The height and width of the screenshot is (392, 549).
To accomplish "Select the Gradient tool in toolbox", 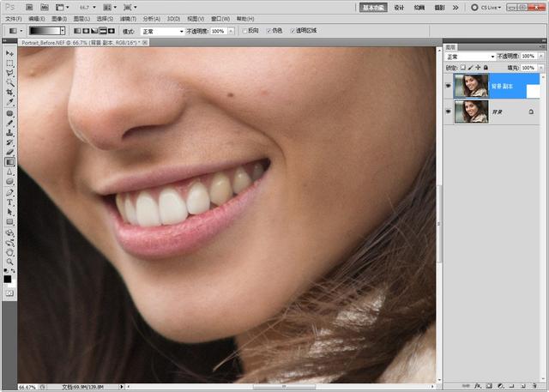I will (x=9, y=162).
